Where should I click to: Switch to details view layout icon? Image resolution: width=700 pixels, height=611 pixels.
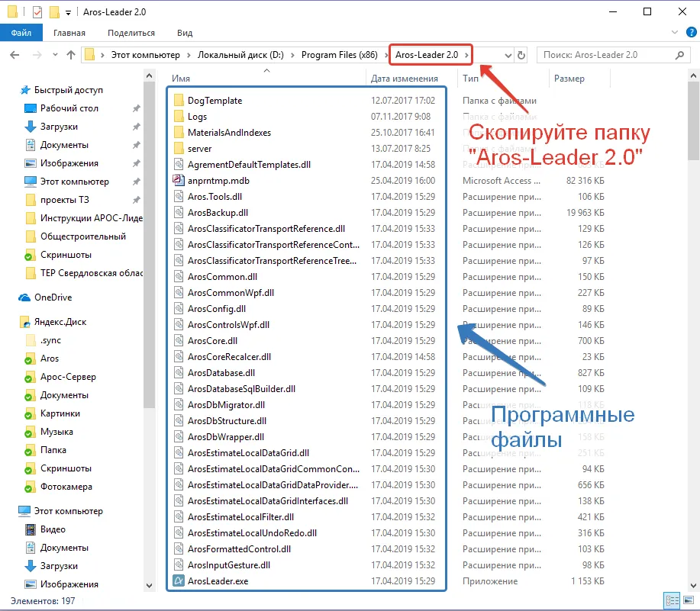click(672, 601)
